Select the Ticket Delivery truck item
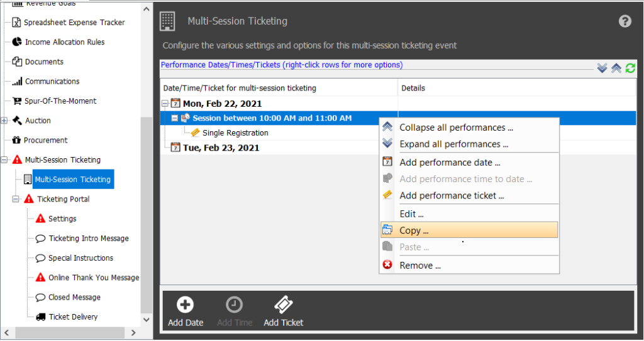Screen dimensions: 644x341 [67, 317]
